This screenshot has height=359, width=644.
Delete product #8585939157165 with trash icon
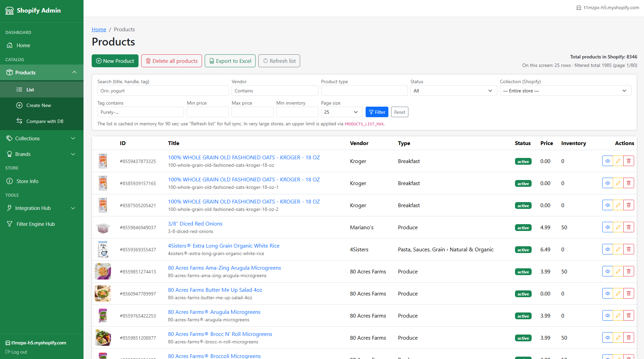click(629, 183)
